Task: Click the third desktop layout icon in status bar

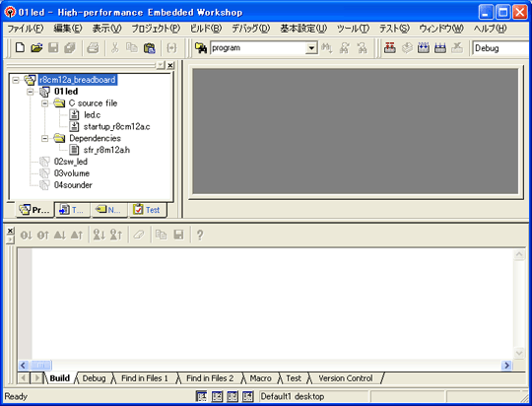Action: [233, 396]
